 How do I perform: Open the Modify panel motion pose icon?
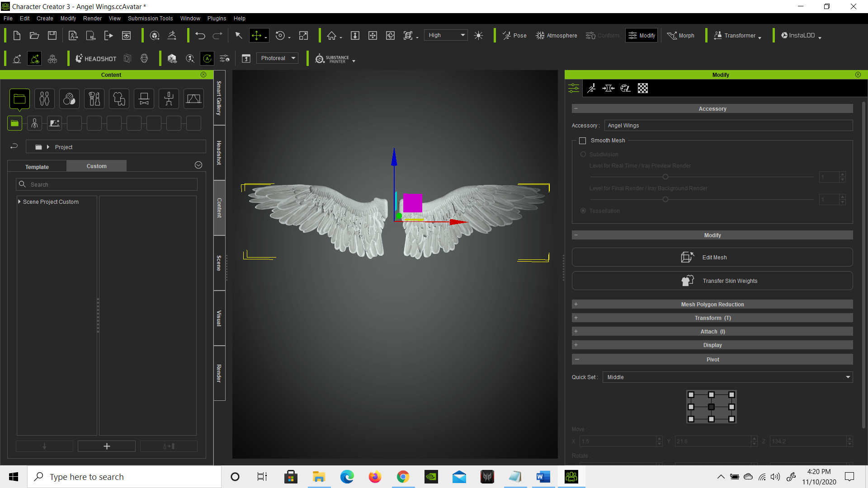591,88
